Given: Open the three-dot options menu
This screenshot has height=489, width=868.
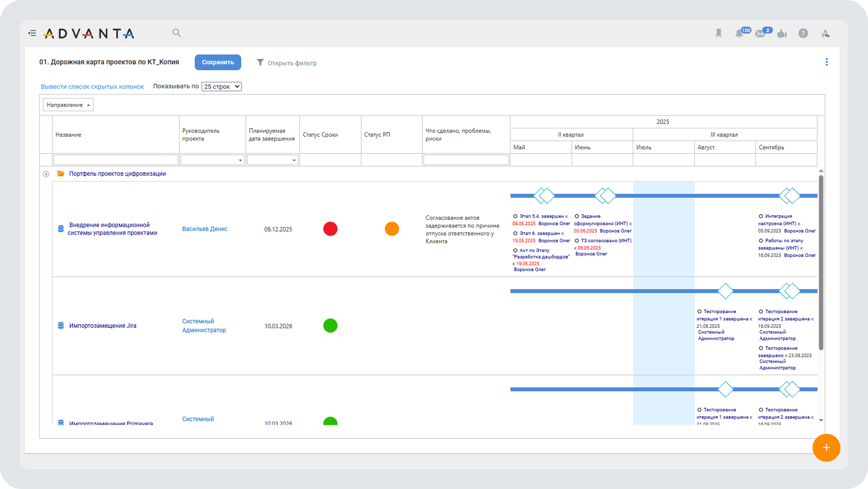Looking at the screenshot, I should point(826,62).
